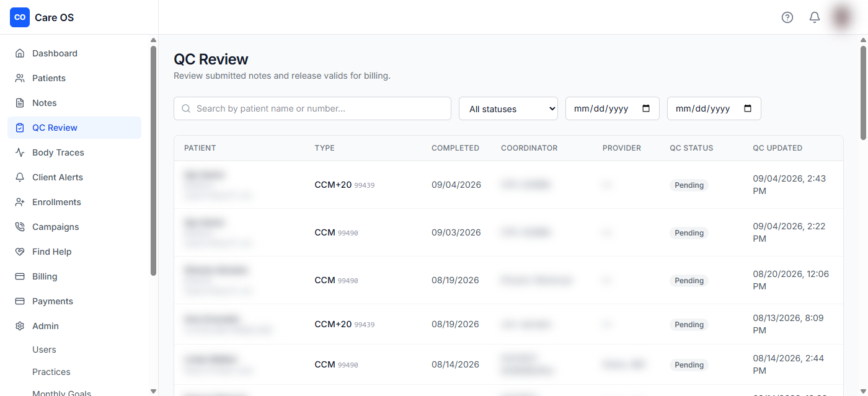Click the QC Review clipboard icon
868x396 pixels.
(20, 128)
